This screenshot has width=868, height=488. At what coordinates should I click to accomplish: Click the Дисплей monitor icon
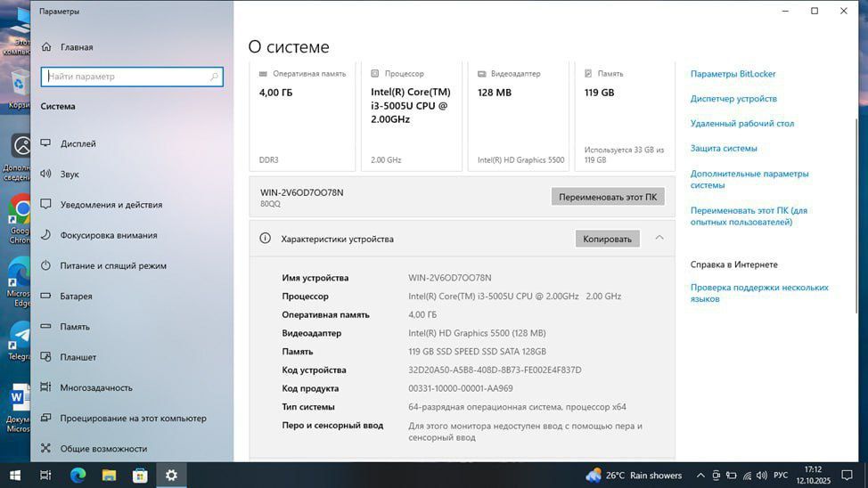[46, 143]
